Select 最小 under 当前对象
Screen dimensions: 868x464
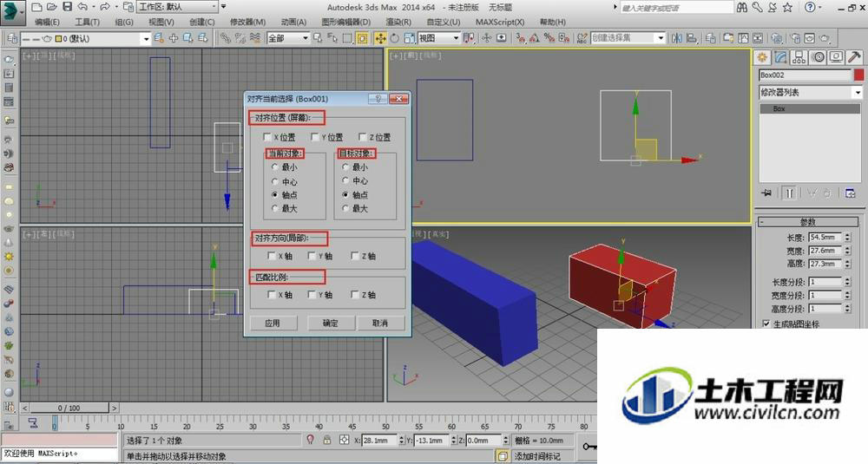275,167
